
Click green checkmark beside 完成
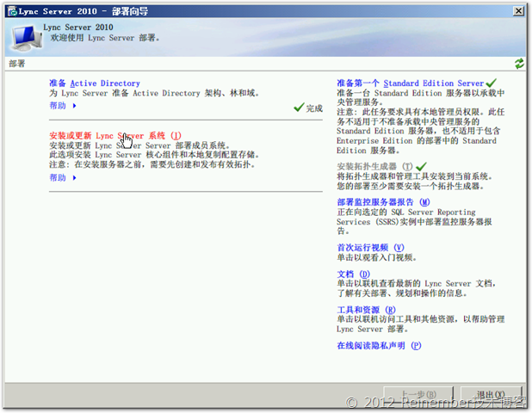[299, 108]
